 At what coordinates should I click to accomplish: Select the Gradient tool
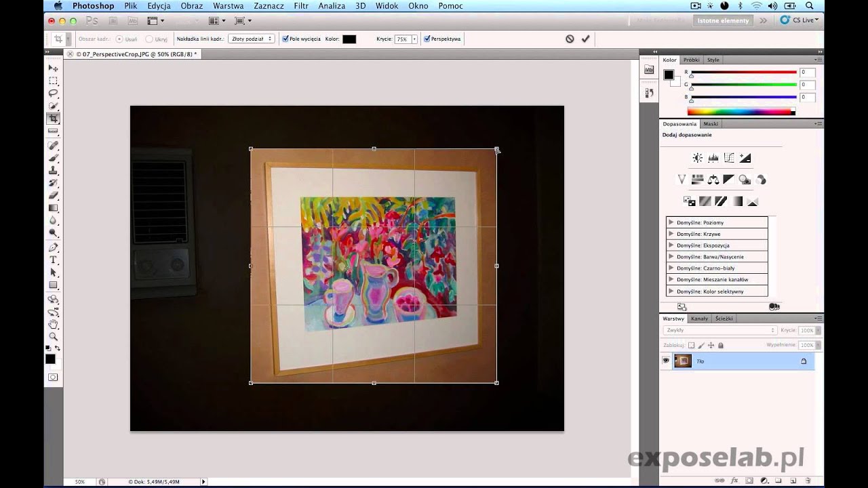pyautogui.click(x=53, y=208)
